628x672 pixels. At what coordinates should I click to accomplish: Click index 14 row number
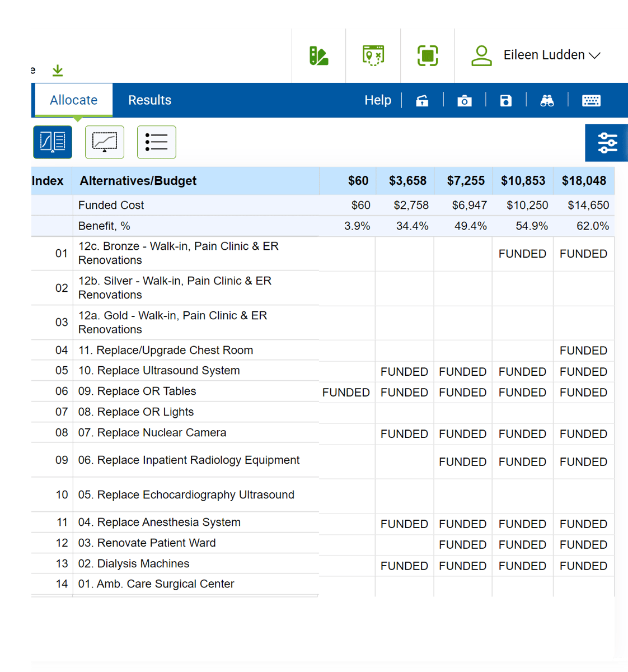tap(62, 584)
